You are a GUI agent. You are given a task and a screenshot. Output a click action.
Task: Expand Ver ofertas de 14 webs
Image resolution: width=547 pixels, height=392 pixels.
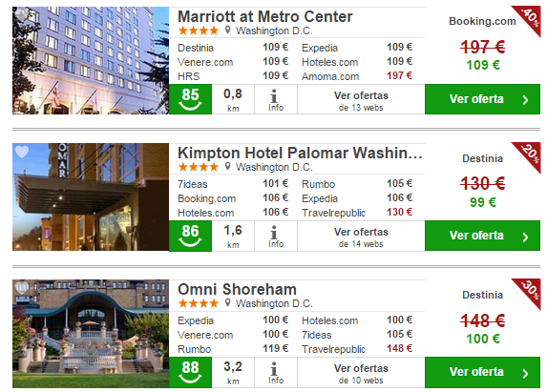pyautogui.click(x=361, y=237)
